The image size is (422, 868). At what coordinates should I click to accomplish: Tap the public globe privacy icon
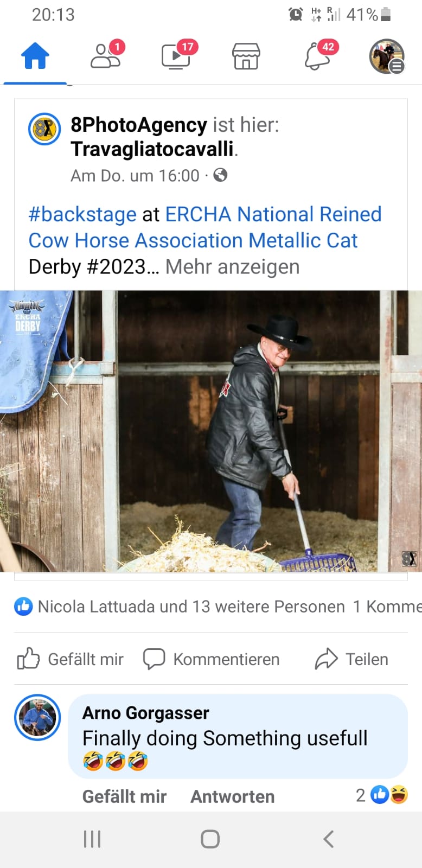(x=220, y=175)
